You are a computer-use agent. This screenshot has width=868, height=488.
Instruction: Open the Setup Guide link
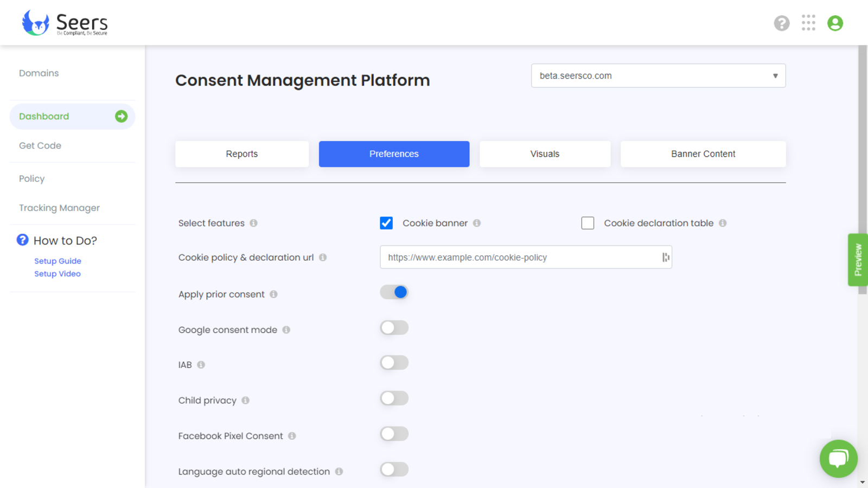(x=58, y=261)
